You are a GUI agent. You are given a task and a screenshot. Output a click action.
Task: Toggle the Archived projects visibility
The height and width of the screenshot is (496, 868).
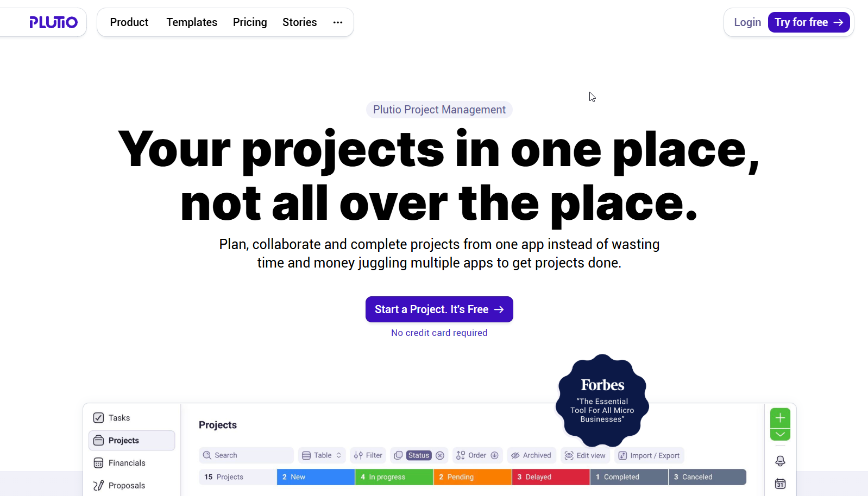pyautogui.click(x=531, y=455)
